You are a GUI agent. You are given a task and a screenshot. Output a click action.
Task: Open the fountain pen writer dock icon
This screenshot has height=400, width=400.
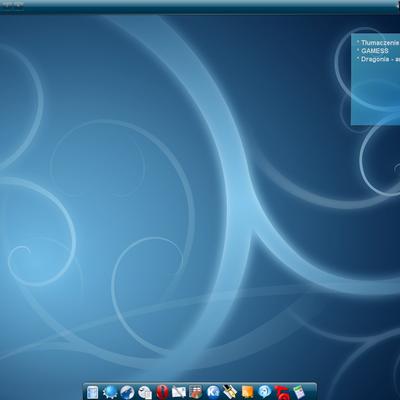230,392
